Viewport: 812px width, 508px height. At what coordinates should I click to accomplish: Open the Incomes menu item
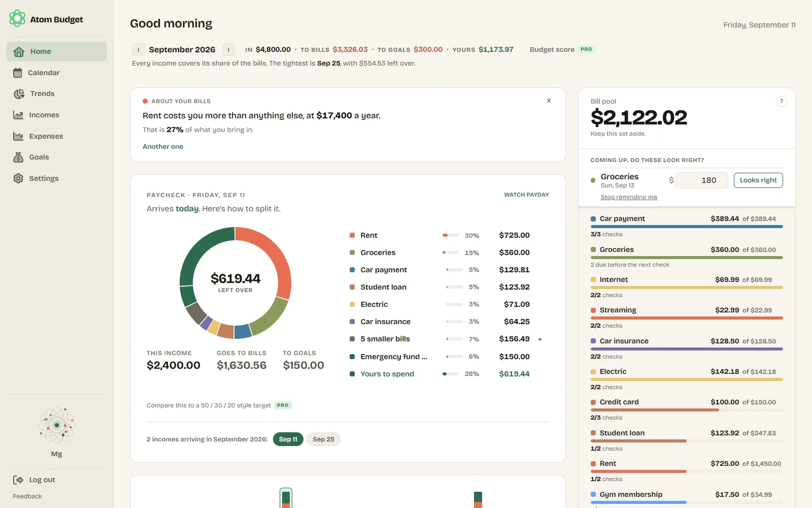pyautogui.click(x=56, y=115)
